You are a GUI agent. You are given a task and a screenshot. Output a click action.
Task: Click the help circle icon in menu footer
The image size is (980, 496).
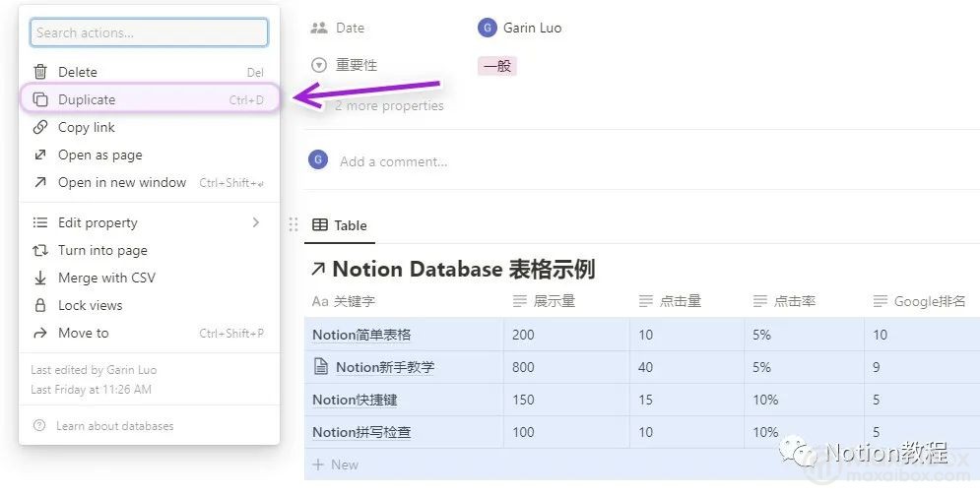39,425
